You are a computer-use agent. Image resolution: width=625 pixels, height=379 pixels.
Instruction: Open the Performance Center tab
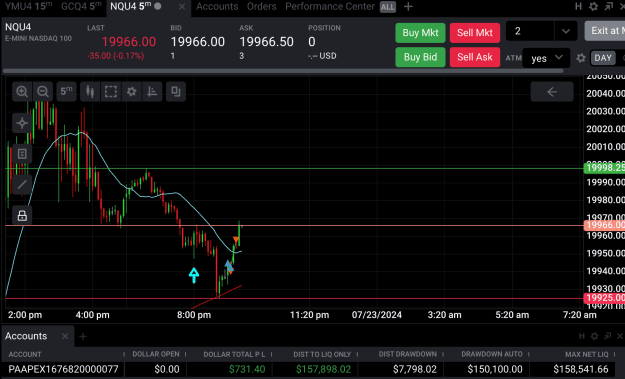pos(330,6)
